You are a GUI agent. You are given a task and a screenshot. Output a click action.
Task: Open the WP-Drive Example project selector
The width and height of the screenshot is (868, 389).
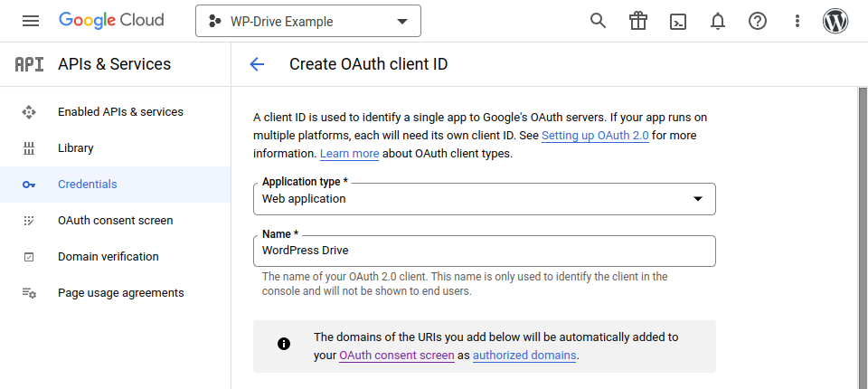point(308,22)
